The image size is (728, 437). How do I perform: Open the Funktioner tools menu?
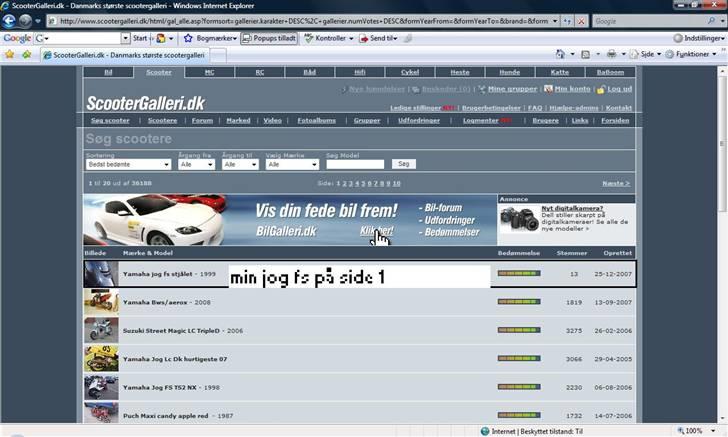coord(691,54)
